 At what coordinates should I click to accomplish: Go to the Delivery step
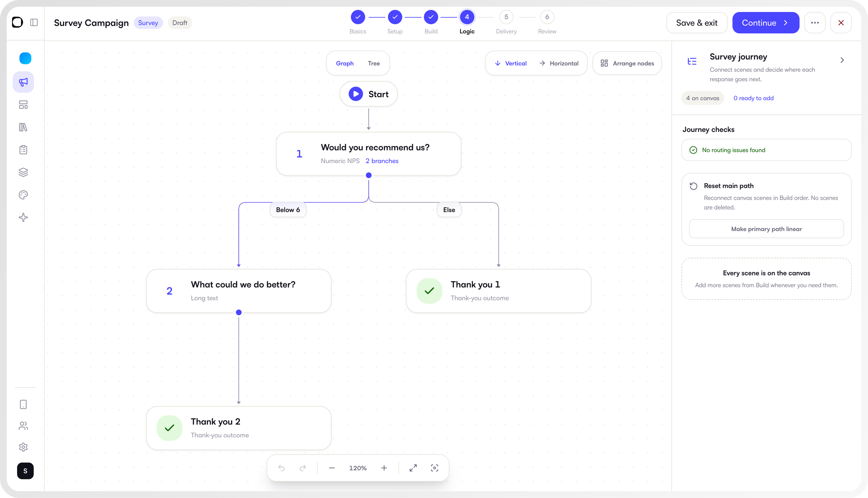pyautogui.click(x=506, y=22)
